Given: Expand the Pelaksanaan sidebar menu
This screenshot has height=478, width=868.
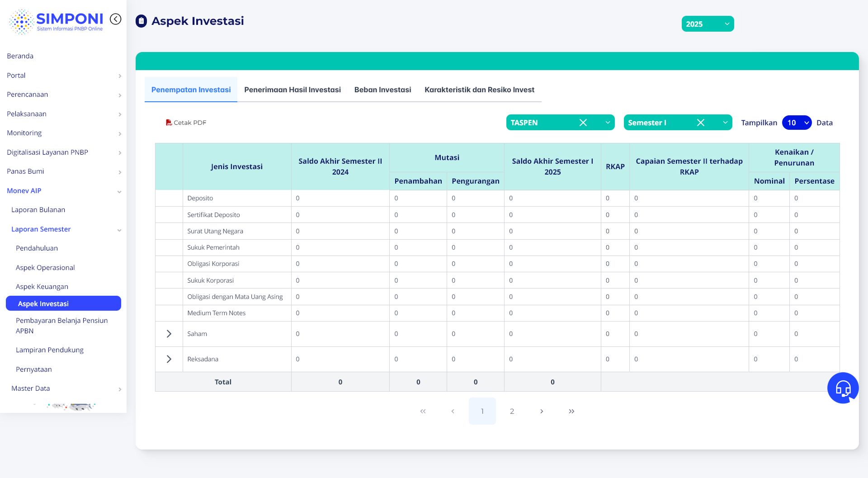Looking at the screenshot, I should (63, 114).
